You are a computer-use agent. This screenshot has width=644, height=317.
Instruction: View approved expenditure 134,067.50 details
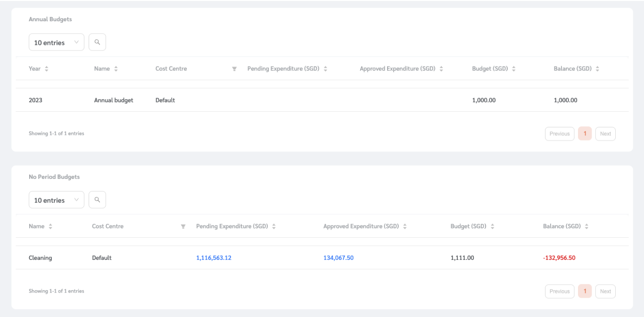(338, 258)
